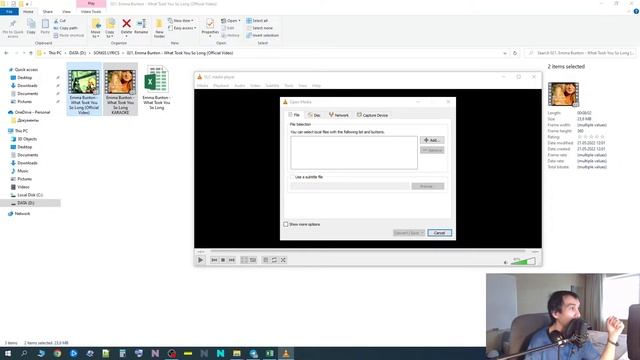Open the Explorer File tab
The image size is (640, 360).
(x=9, y=11)
